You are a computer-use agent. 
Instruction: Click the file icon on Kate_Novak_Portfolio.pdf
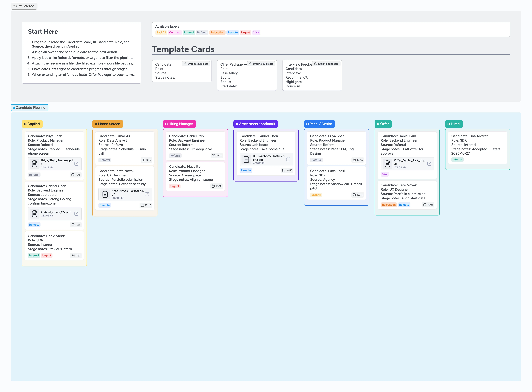[105, 194]
